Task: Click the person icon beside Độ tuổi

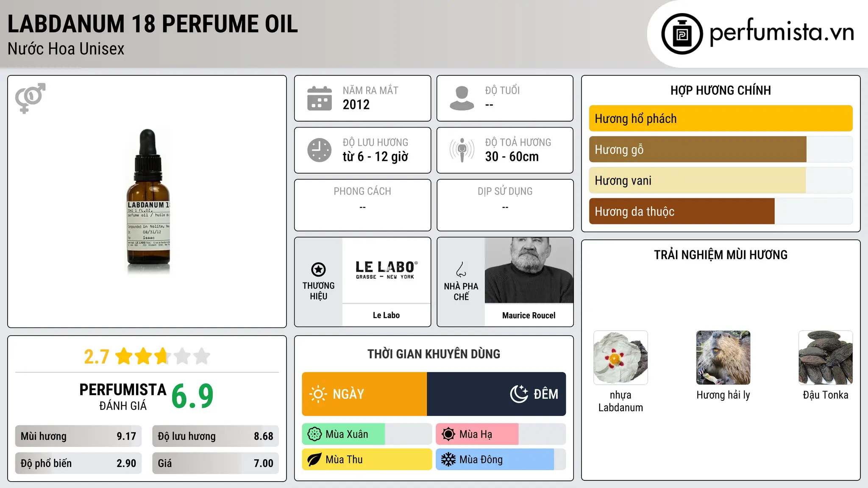Action: (462, 98)
